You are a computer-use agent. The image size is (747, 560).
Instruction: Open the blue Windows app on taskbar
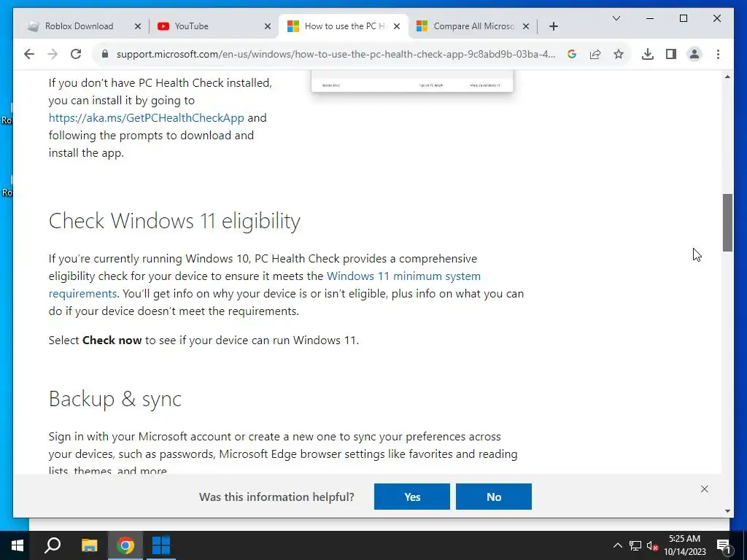pos(161,545)
